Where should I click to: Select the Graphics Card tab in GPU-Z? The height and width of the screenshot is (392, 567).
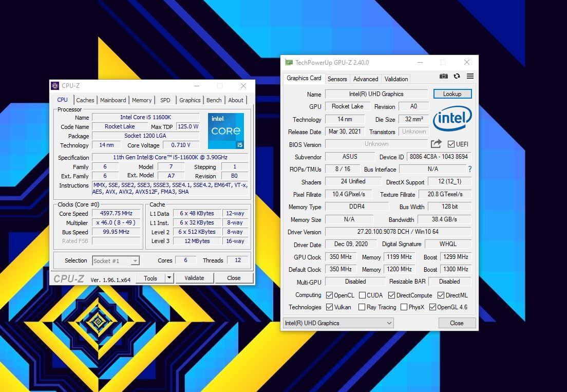coord(304,78)
